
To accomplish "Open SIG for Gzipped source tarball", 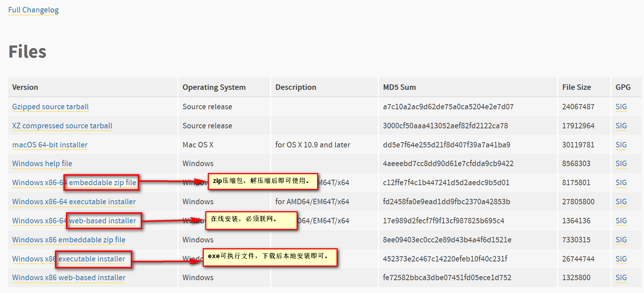I will click(x=621, y=107).
